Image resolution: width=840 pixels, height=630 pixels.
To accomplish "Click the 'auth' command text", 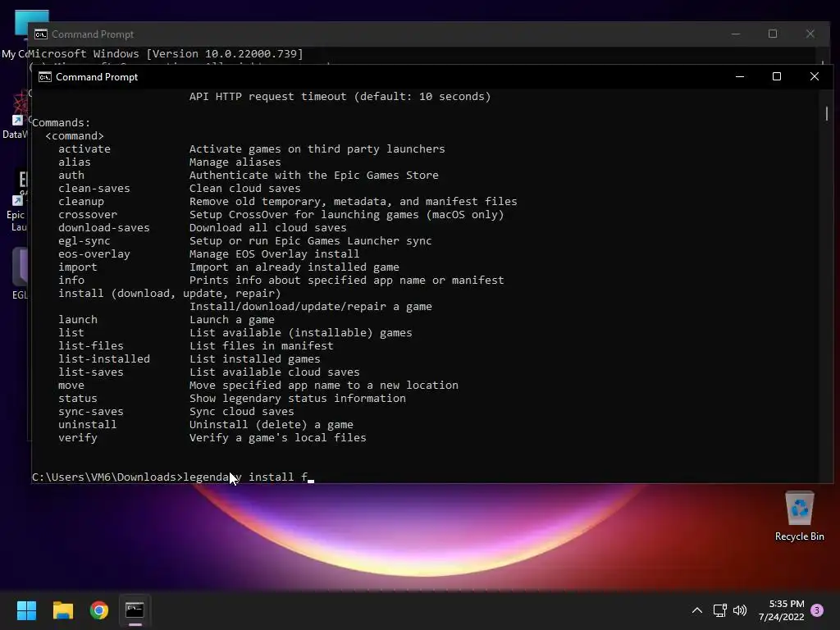I will (x=71, y=176).
